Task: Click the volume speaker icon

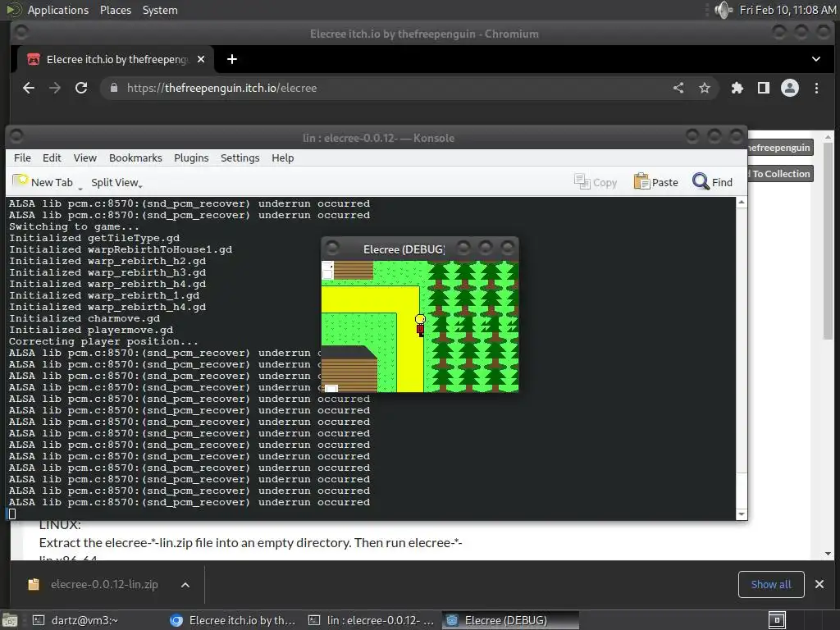Action: coord(724,10)
